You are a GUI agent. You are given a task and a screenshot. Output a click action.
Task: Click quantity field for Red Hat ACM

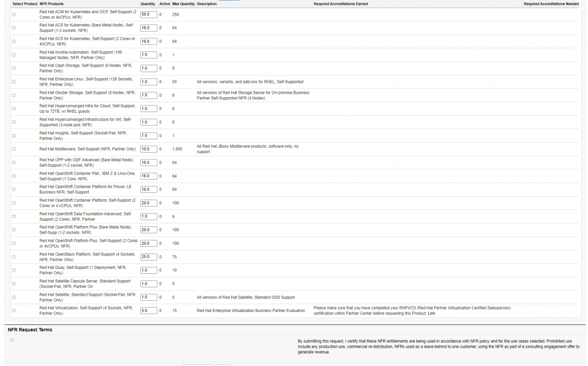[148, 15]
